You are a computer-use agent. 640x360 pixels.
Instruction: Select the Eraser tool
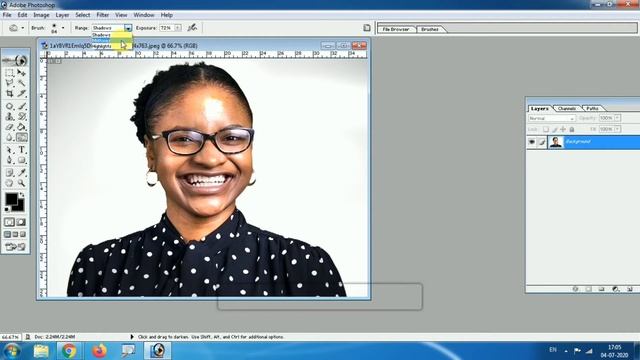(x=9, y=127)
